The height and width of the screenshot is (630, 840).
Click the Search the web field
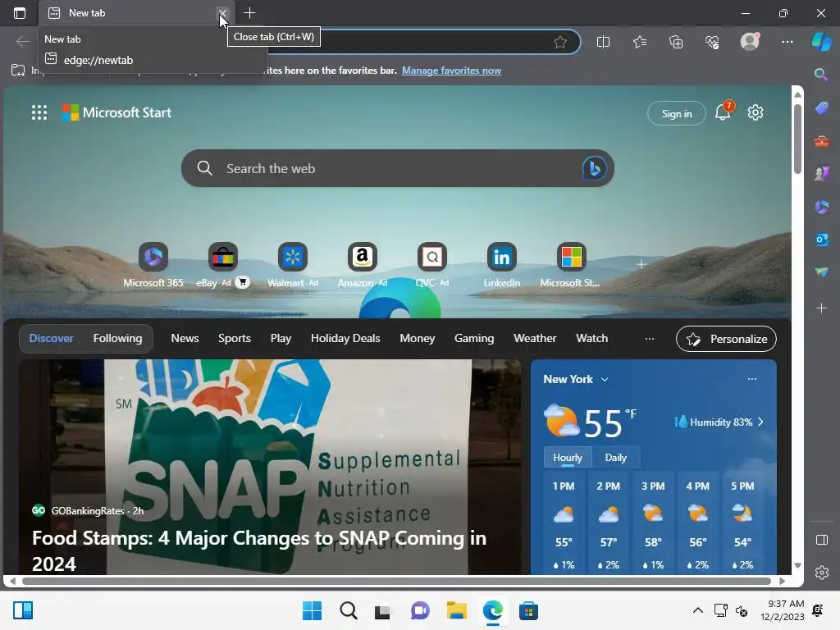(398, 168)
